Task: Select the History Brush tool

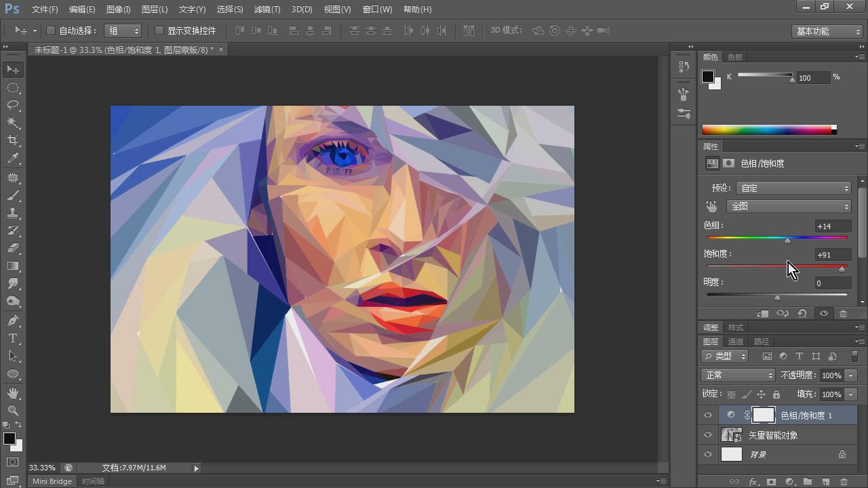Action: click(x=13, y=230)
